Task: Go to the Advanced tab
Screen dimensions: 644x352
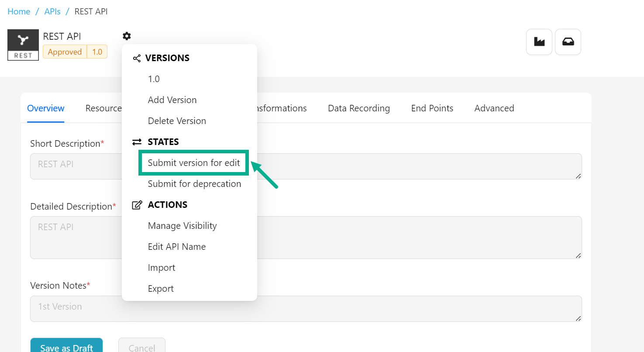Action: 494,108
